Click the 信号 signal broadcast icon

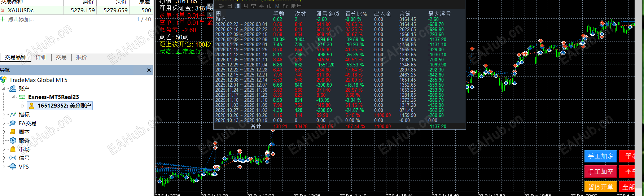13,158
